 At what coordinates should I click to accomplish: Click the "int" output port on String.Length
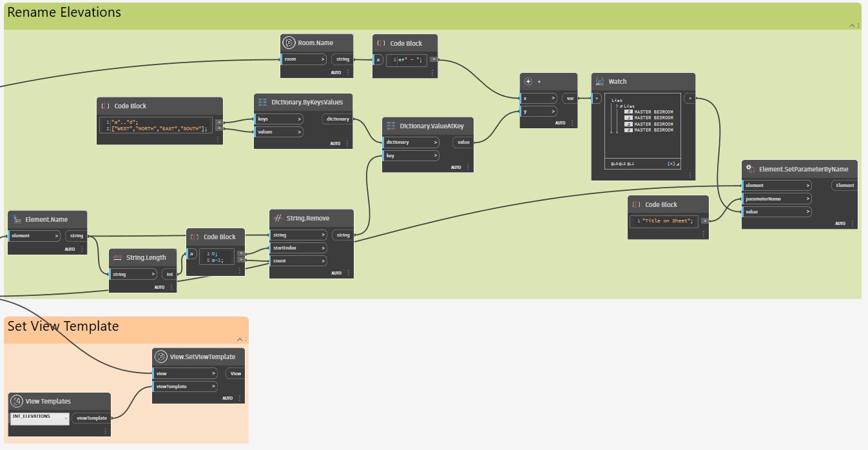point(169,274)
